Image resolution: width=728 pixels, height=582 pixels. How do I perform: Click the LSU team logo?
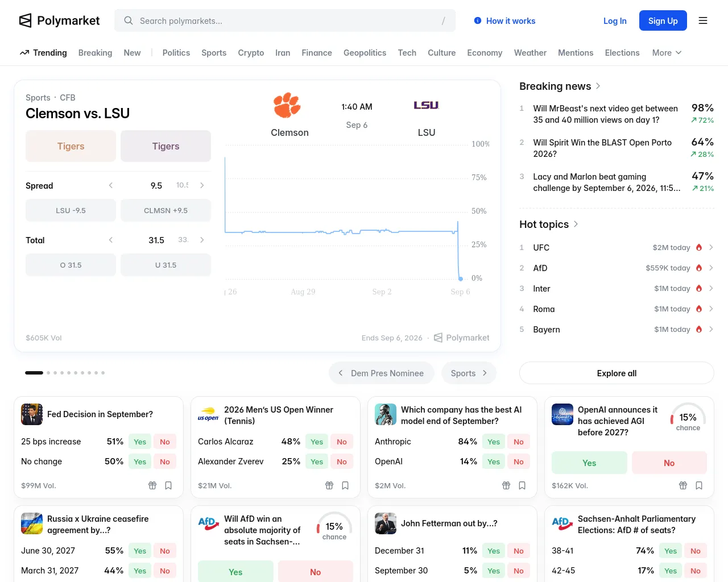click(426, 105)
